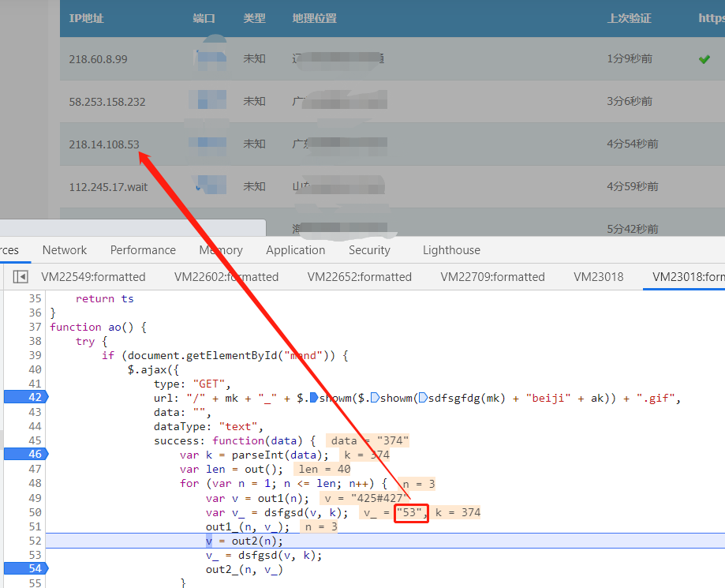Click the inline value len = 40
725x588 pixels.
pos(324,469)
